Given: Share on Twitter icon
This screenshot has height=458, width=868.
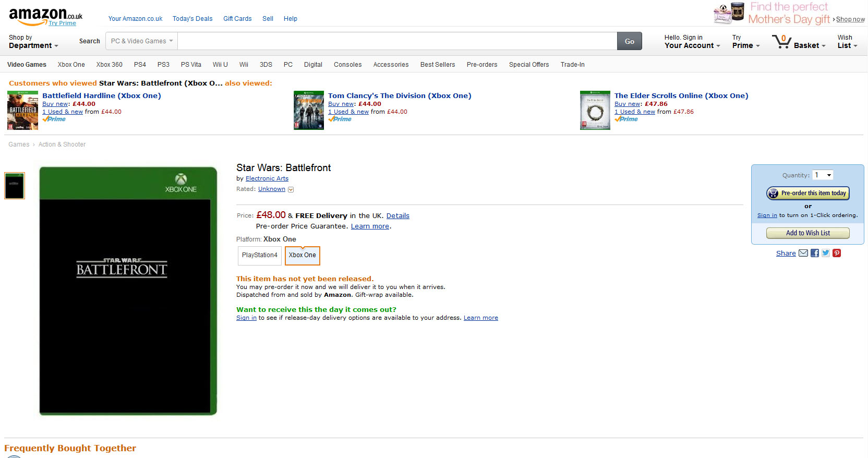Looking at the screenshot, I should 826,253.
